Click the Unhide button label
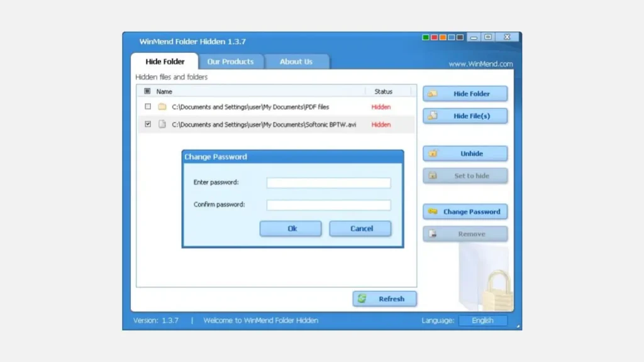This screenshot has height=362, width=644. (x=472, y=153)
